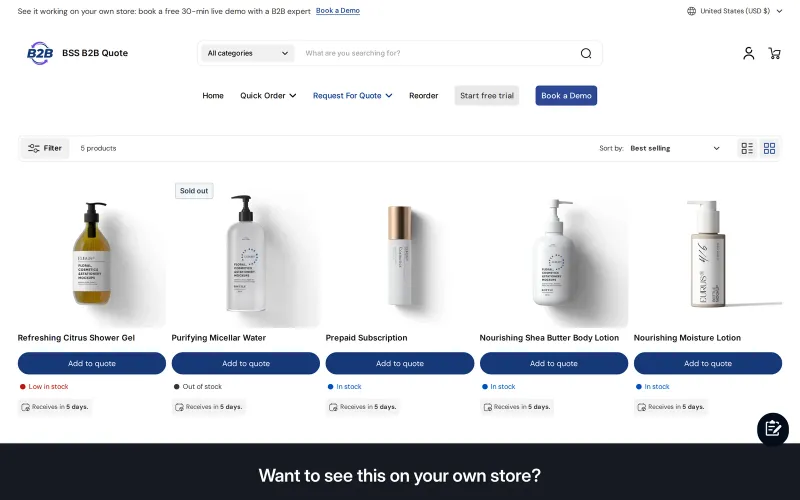Open the user account icon

(x=748, y=53)
